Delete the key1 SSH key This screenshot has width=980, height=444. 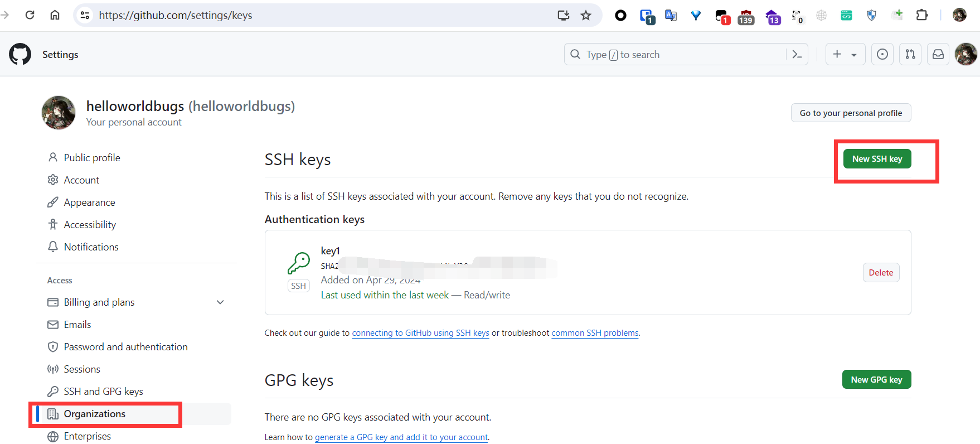pos(881,273)
